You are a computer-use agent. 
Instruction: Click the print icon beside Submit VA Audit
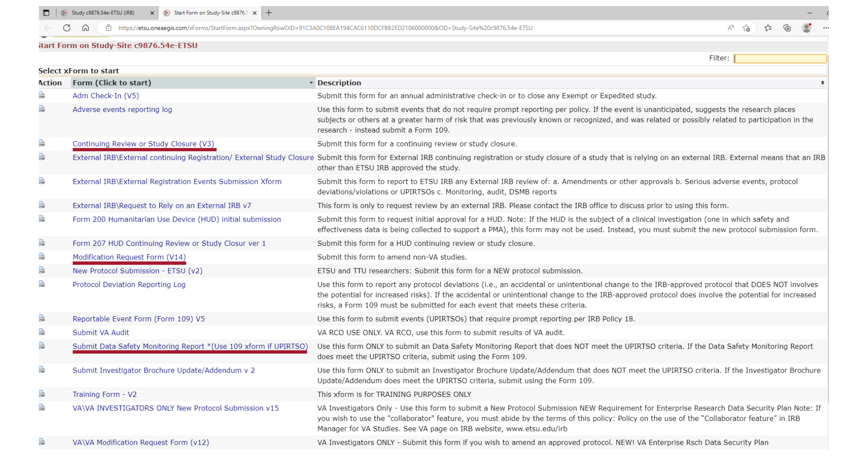(41, 332)
